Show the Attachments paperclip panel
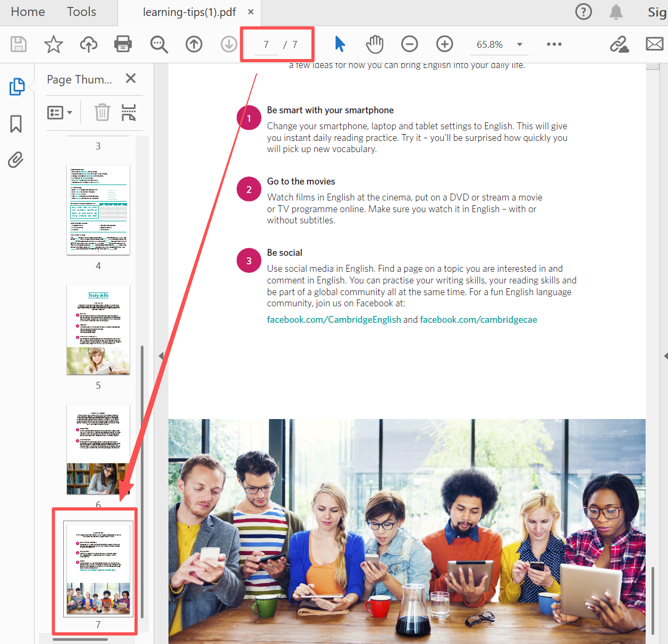This screenshot has height=644, width=668. (16, 160)
